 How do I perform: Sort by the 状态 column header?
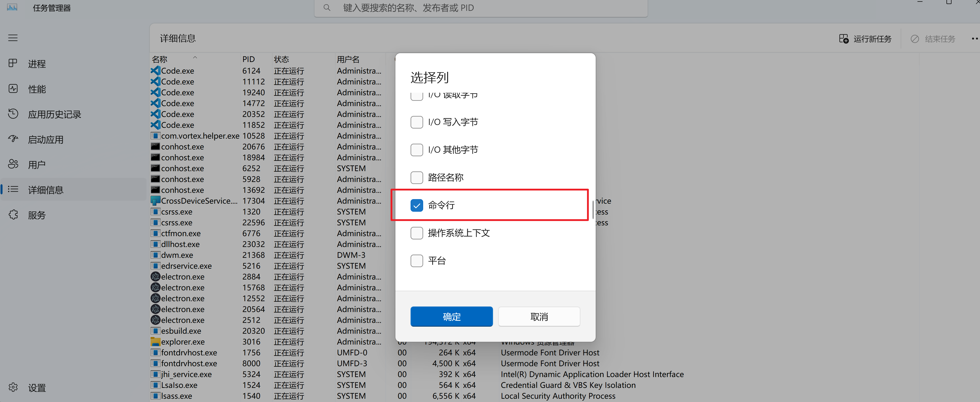tap(303, 59)
